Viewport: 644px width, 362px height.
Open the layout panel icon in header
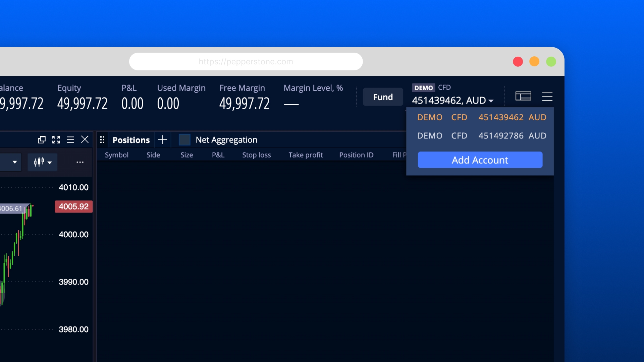pos(523,97)
